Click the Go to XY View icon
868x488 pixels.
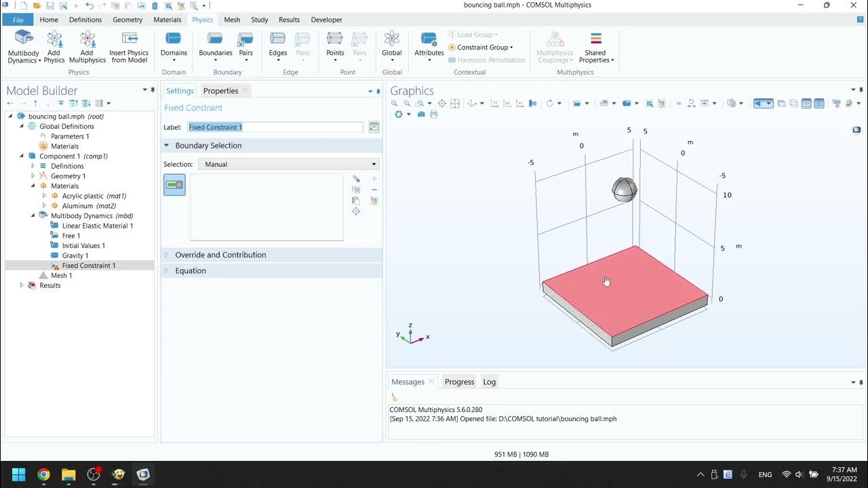point(494,104)
